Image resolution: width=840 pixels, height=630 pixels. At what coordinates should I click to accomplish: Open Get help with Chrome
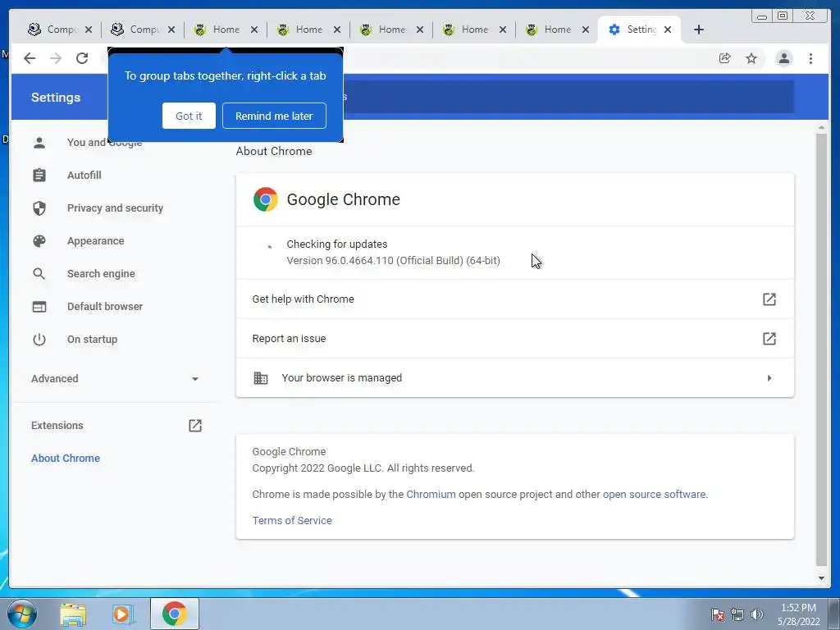515,299
